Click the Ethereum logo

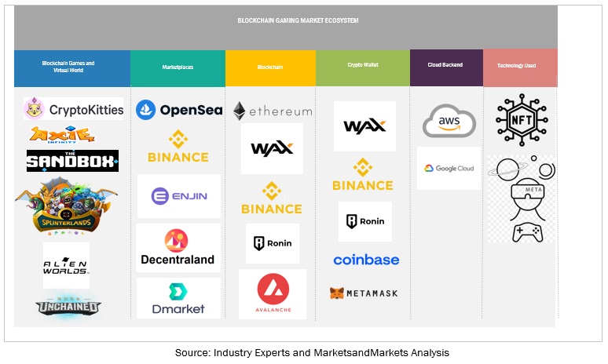(272, 111)
